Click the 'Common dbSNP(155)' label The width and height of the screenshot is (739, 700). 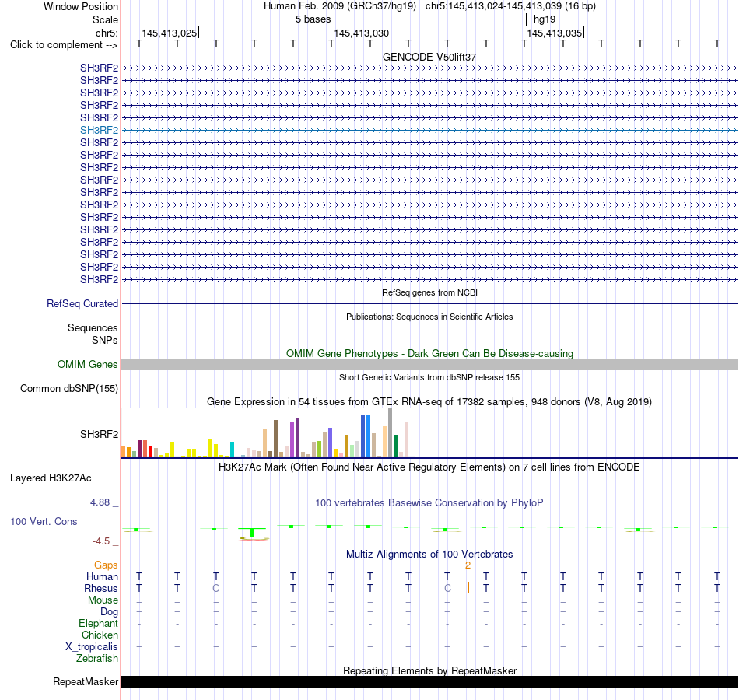click(68, 388)
